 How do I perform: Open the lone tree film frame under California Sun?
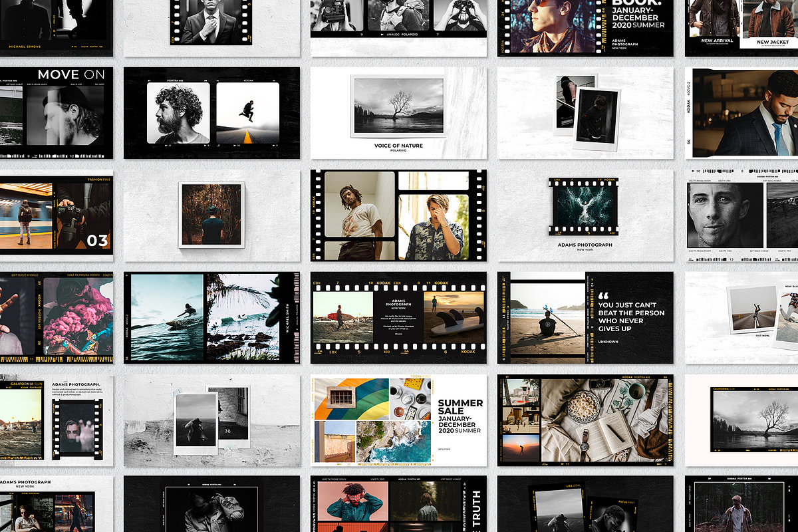pyautogui.click(x=753, y=420)
